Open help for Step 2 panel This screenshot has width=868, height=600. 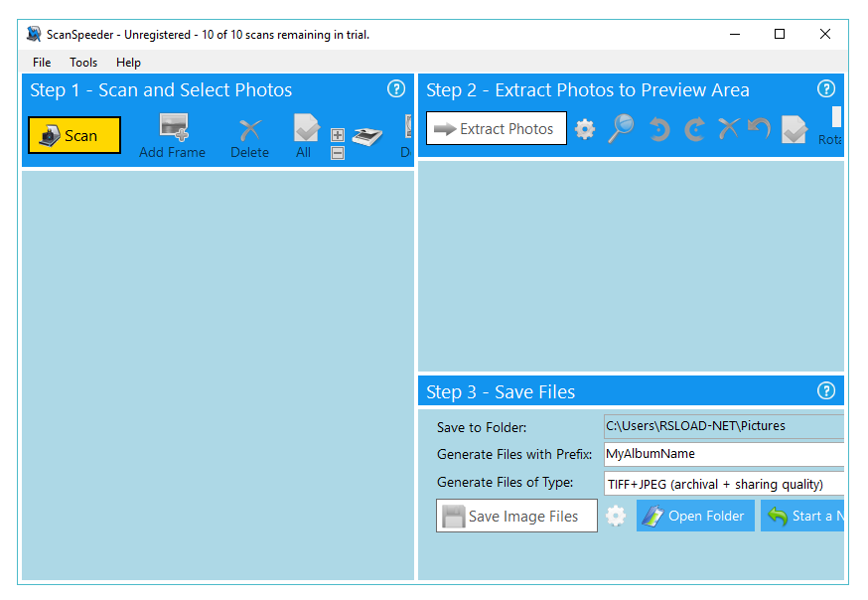coord(826,88)
